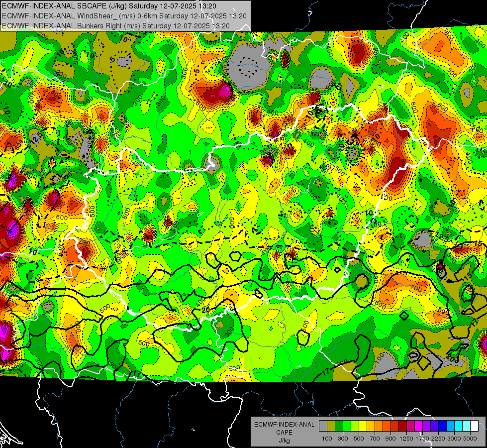Click the 1750 legend tick value
This screenshot has width=487, height=448.
point(423,439)
